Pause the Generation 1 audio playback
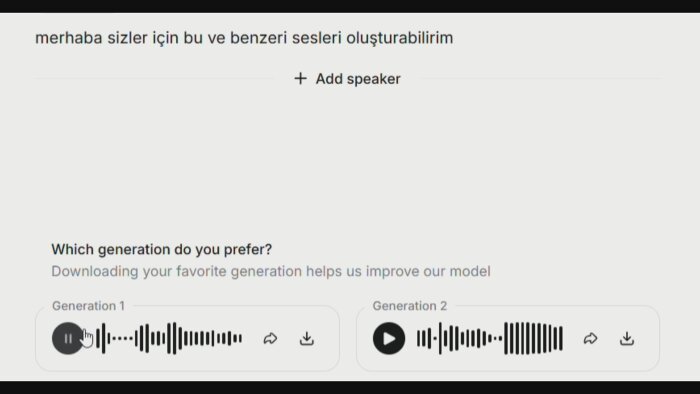Image resolution: width=700 pixels, height=394 pixels. pyautogui.click(x=67, y=339)
